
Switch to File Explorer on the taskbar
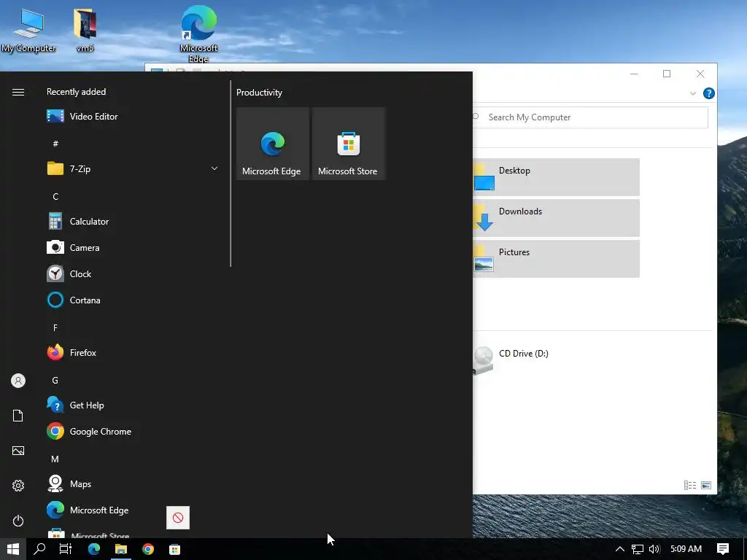pos(121,549)
